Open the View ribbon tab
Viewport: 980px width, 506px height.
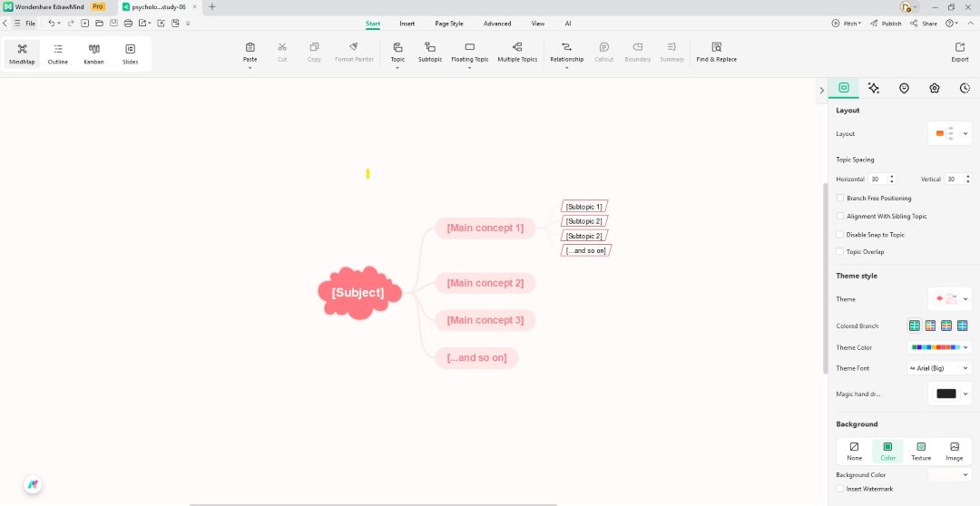(x=537, y=24)
